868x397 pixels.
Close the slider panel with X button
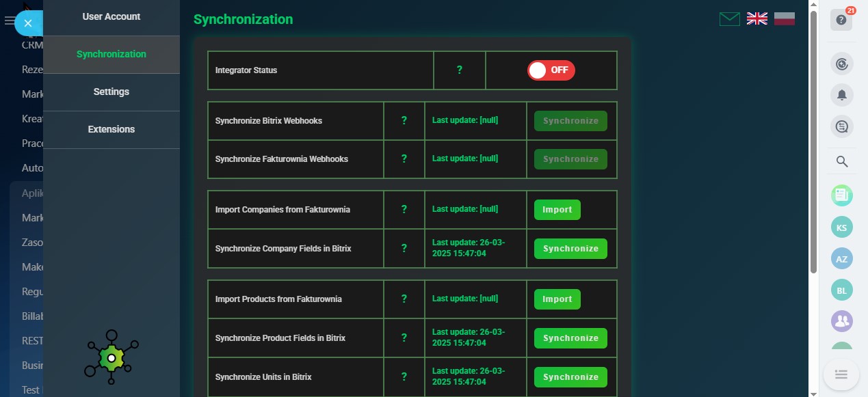(x=28, y=23)
